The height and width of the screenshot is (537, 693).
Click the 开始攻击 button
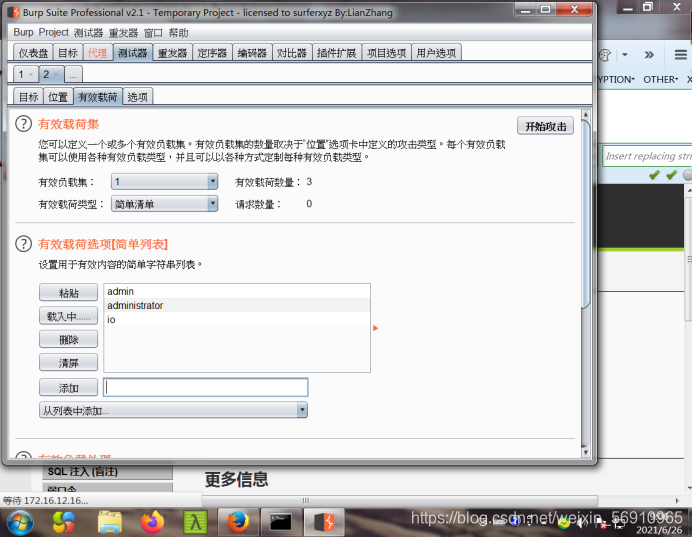[x=545, y=126]
